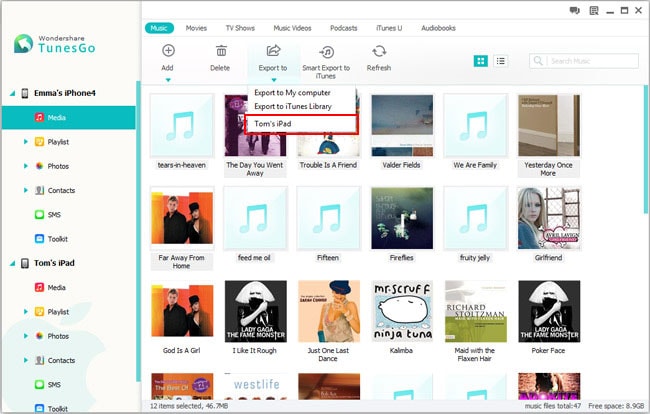650x414 pixels.
Task: Select the Just One Last Dance thumbnail
Action: click(x=329, y=311)
